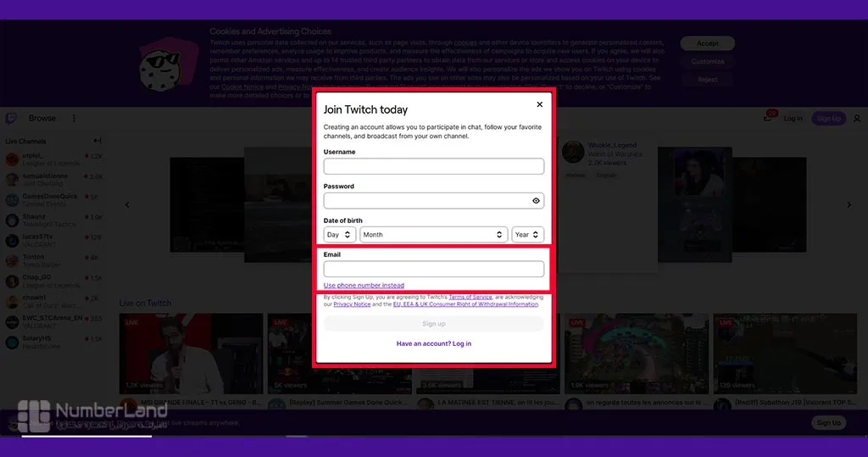The image size is (868, 457).
Task: Open the Shaunz channel
Action: pos(53,220)
